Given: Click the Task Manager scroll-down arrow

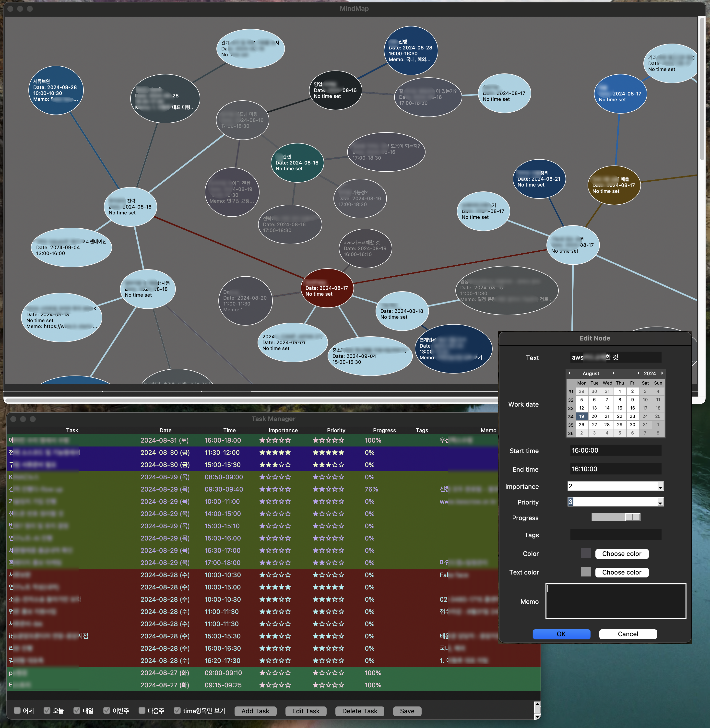Looking at the screenshot, I should tap(537, 716).
